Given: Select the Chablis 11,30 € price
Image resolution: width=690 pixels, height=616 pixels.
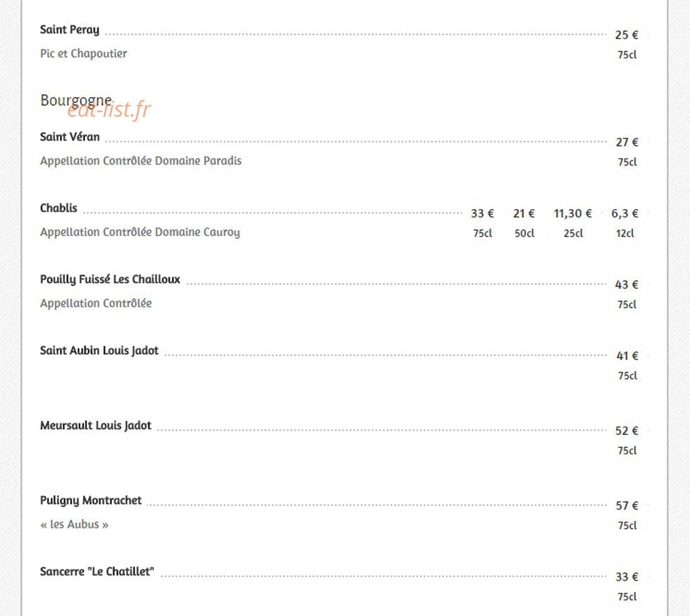Looking at the screenshot, I should [572, 214].
